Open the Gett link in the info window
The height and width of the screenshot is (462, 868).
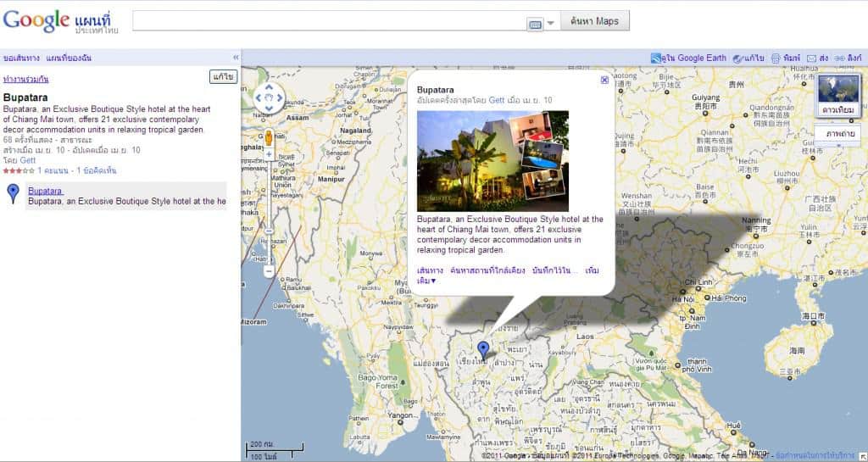497,100
